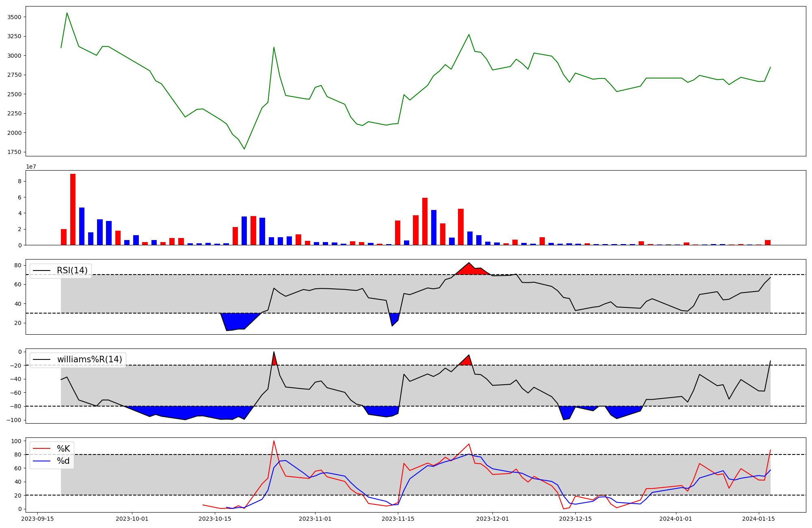This screenshot has width=812, height=528.
Task: Click the RSI(14) legend label
Action: pyautogui.click(x=72, y=270)
